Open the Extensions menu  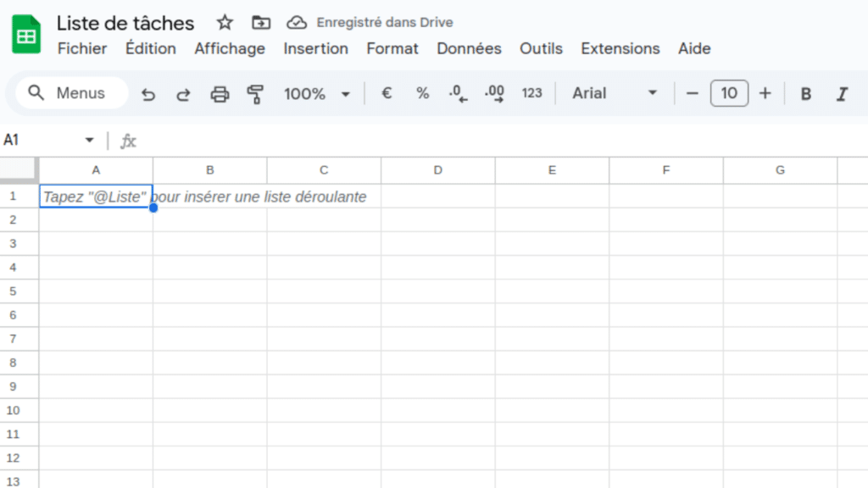[x=620, y=48]
